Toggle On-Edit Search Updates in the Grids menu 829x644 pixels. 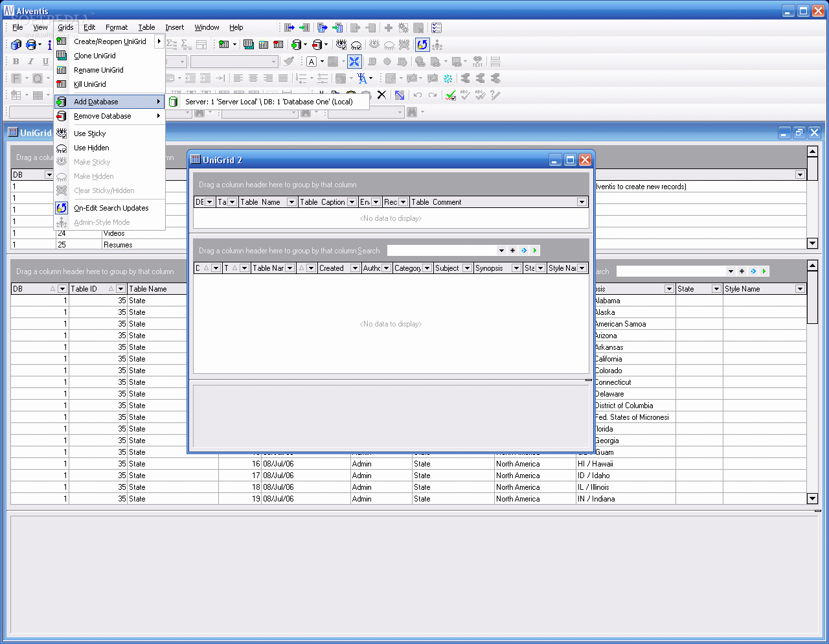(x=109, y=208)
